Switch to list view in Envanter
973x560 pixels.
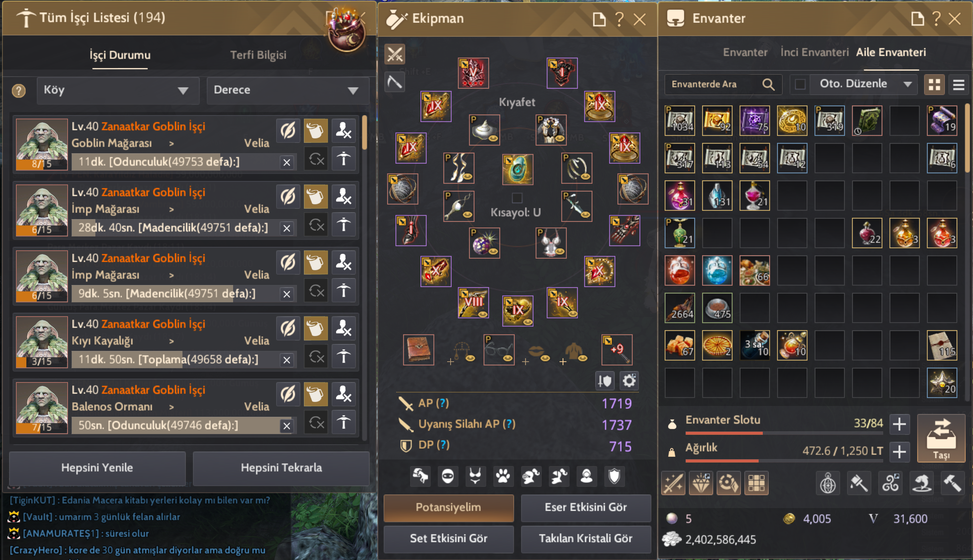[x=958, y=85]
